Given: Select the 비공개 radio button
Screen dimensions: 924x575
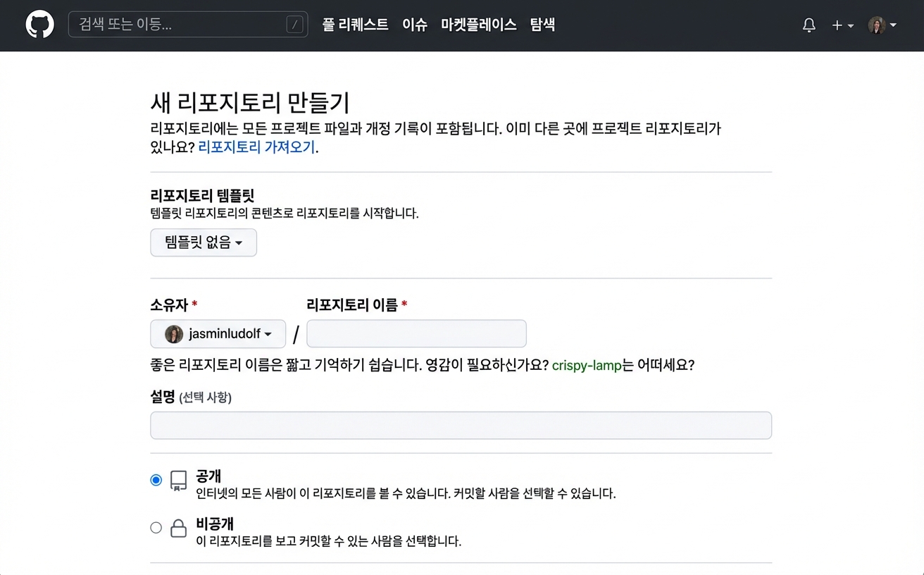Looking at the screenshot, I should 156,528.
